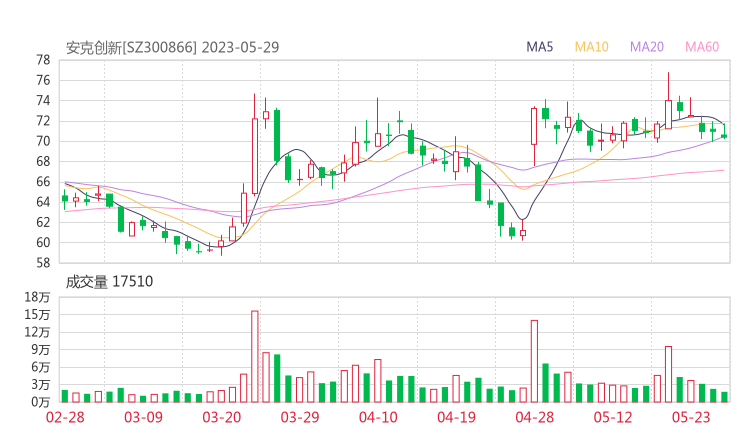Image resolution: width=740 pixels, height=440 pixels.
Task: Select the 04-28 date marker
Action: pyautogui.click(x=534, y=417)
